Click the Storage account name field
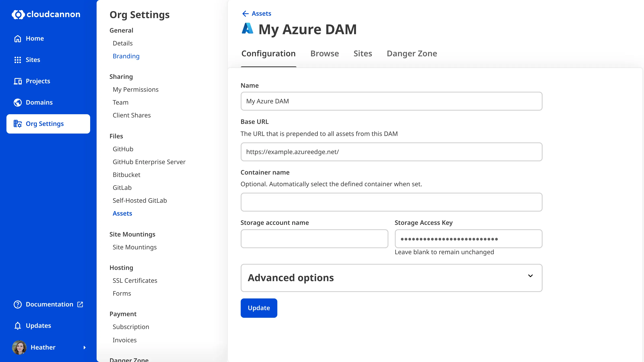This screenshot has width=644, height=362. pyautogui.click(x=314, y=239)
